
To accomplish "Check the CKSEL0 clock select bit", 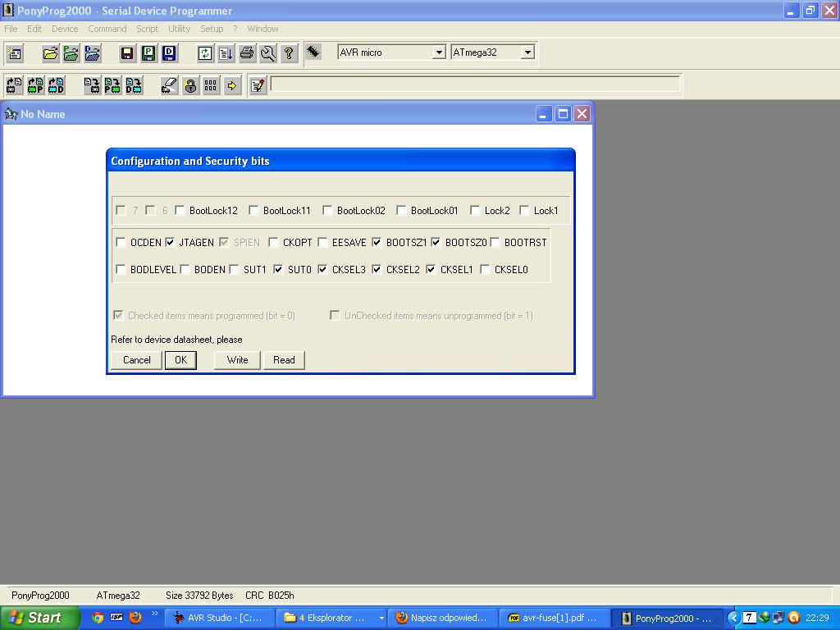I will 486,269.
